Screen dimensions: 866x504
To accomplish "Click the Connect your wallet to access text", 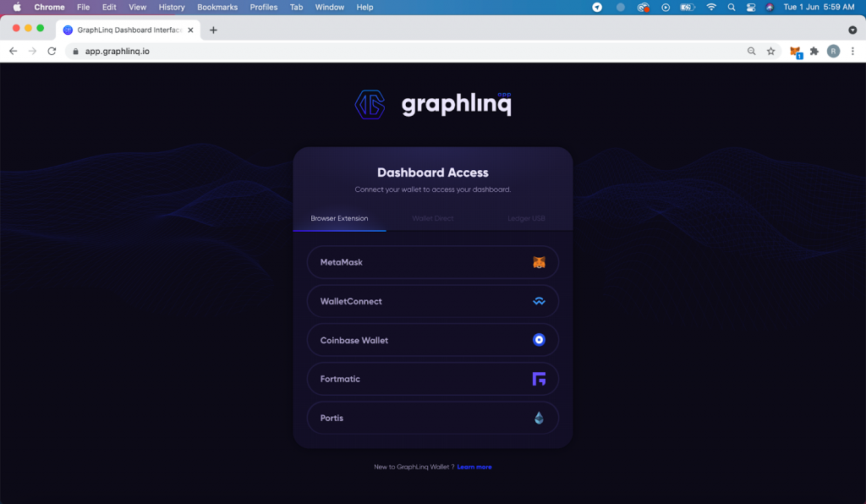I will coord(433,189).
